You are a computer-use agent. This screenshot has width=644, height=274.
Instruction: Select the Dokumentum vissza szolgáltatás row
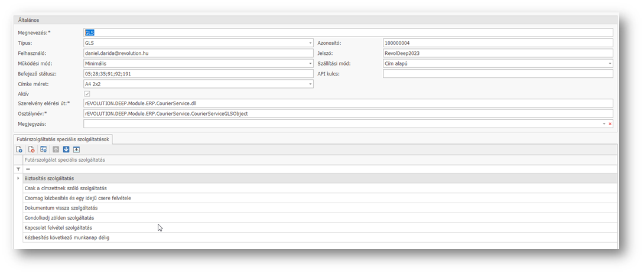tap(61, 208)
